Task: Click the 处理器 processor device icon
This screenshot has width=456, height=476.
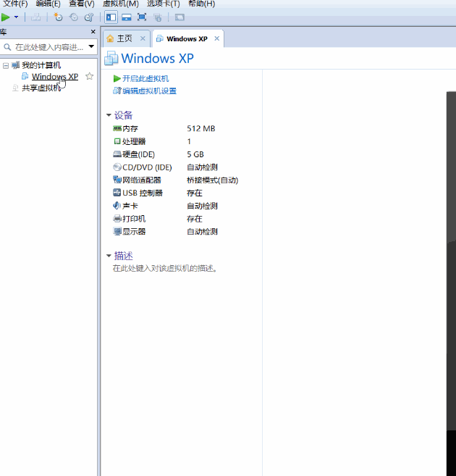Action: (117, 141)
